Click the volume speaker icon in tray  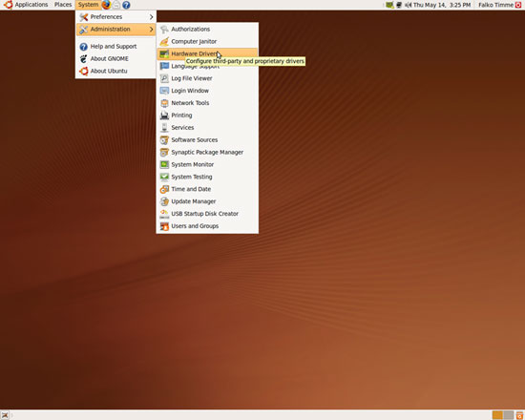click(x=408, y=5)
